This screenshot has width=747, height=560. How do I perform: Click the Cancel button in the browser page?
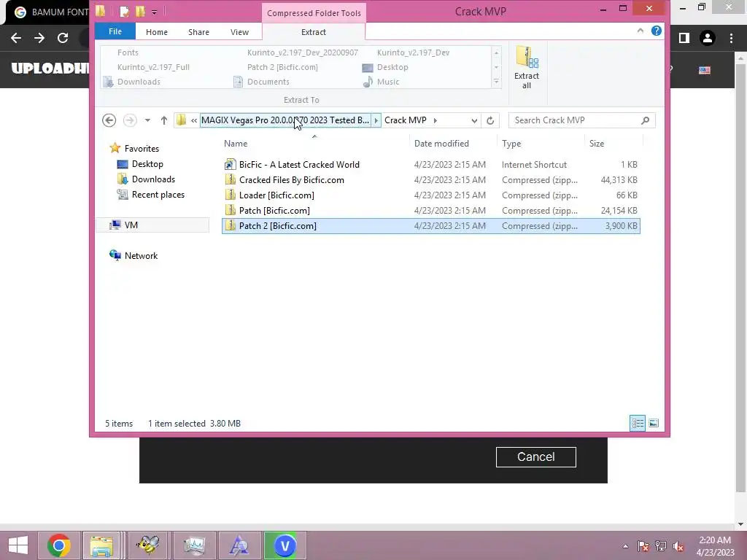pos(536,457)
